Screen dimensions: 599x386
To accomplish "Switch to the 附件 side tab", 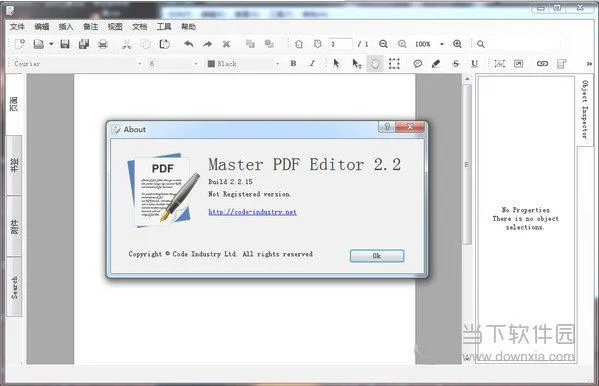I will (14, 226).
